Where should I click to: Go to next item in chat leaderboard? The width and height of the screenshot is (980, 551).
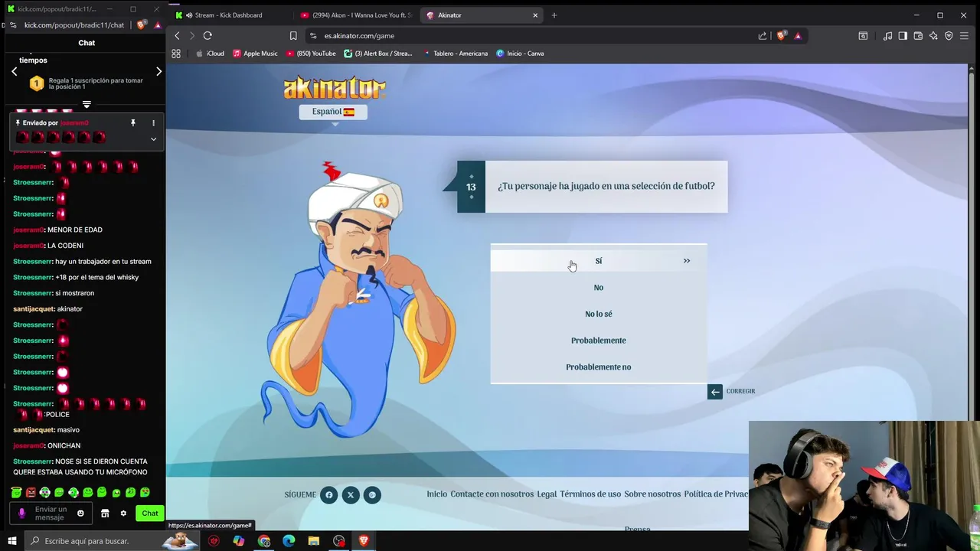point(158,71)
